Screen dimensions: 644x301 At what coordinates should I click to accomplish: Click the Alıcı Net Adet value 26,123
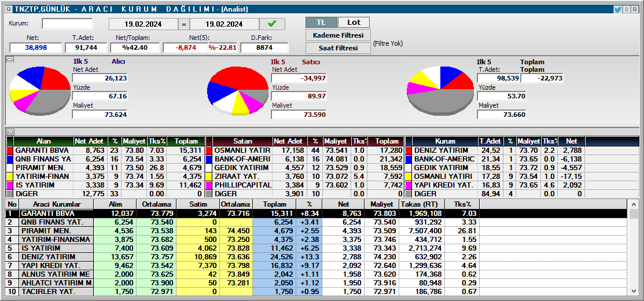coord(100,78)
